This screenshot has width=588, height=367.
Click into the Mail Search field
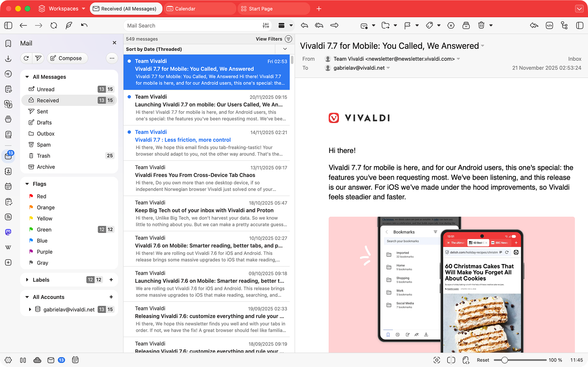coord(193,25)
